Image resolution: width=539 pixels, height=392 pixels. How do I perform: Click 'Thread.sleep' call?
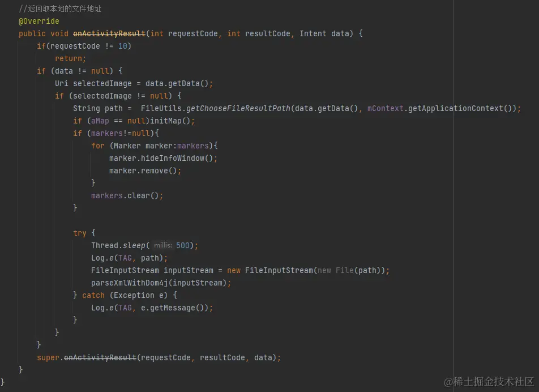[x=118, y=245]
